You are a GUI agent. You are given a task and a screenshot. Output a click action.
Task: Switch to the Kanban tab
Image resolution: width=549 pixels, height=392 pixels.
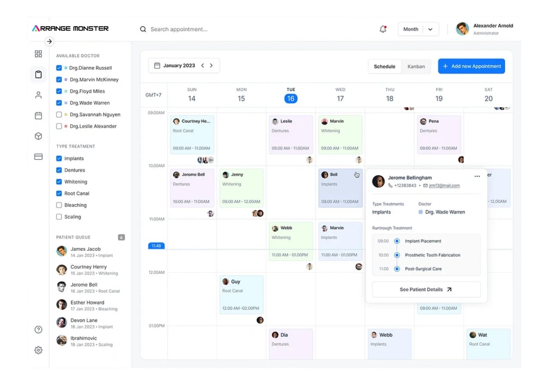pos(416,67)
